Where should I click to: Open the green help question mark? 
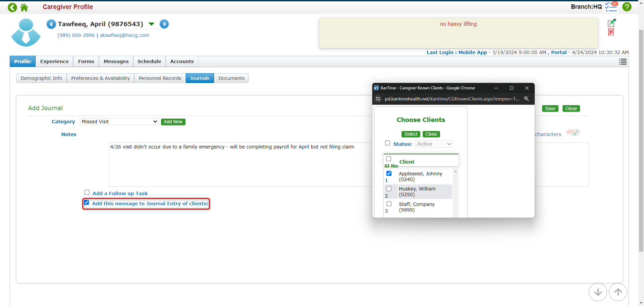click(627, 7)
